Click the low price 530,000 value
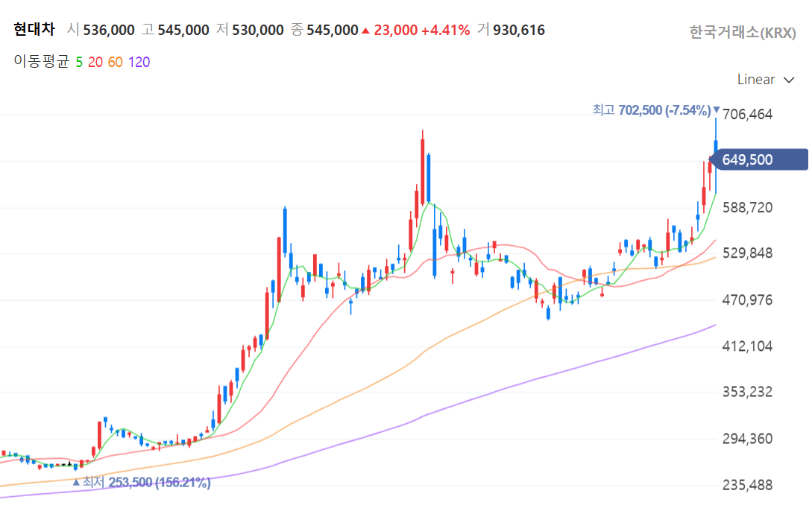 [258, 30]
